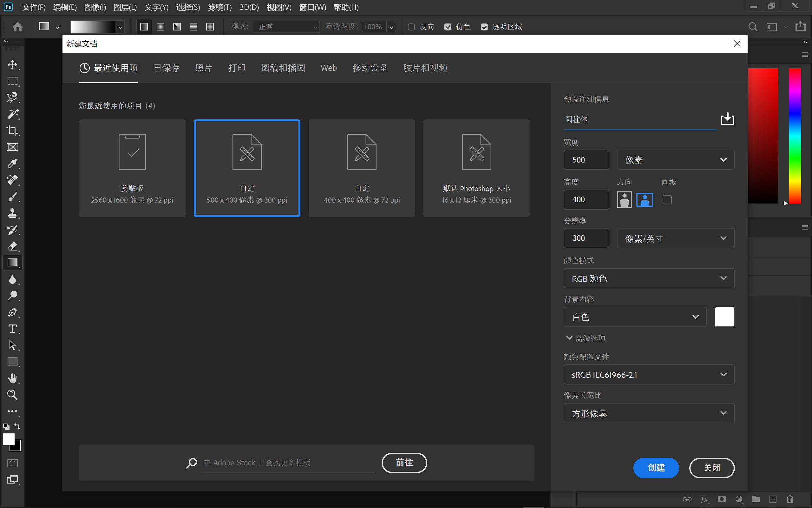This screenshot has height=508, width=812.
Task: Click the Home icon in options bar
Action: (17, 27)
